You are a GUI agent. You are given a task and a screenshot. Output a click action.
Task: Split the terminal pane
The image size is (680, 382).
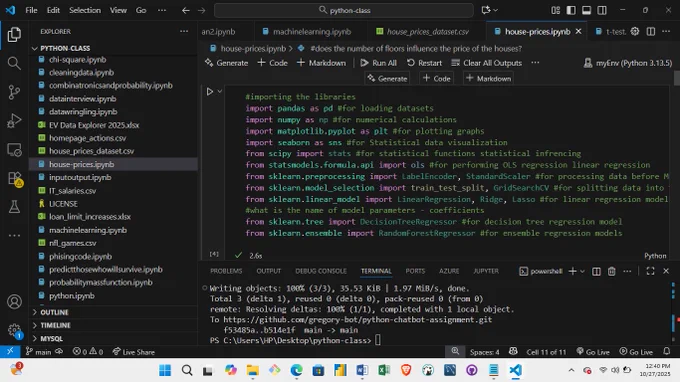coord(596,271)
